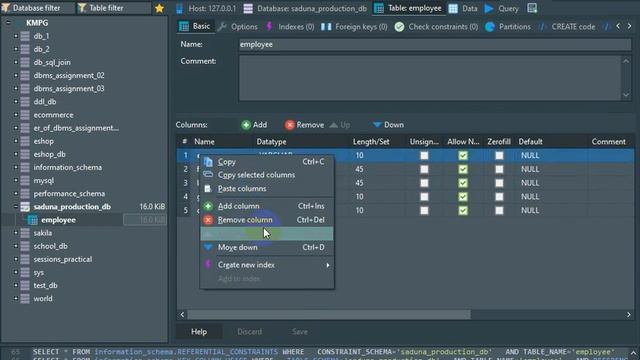Choose Remove column in context menu
The image size is (640, 360).
click(x=267, y=220)
